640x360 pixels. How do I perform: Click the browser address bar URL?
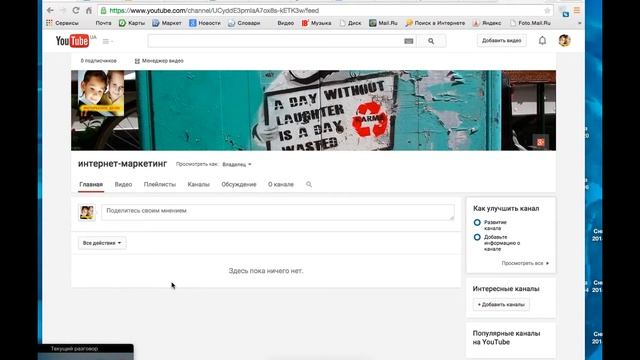coord(214,11)
